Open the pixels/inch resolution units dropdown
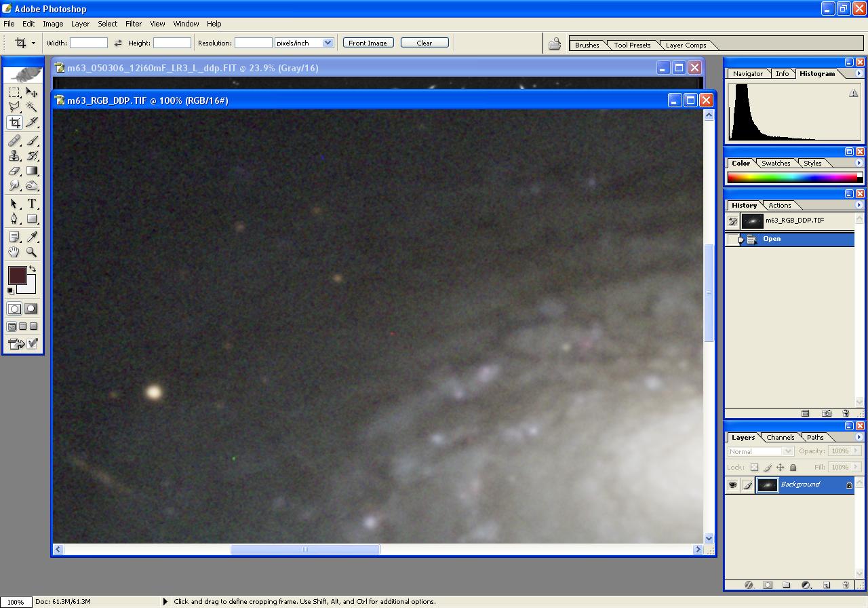 click(x=328, y=43)
